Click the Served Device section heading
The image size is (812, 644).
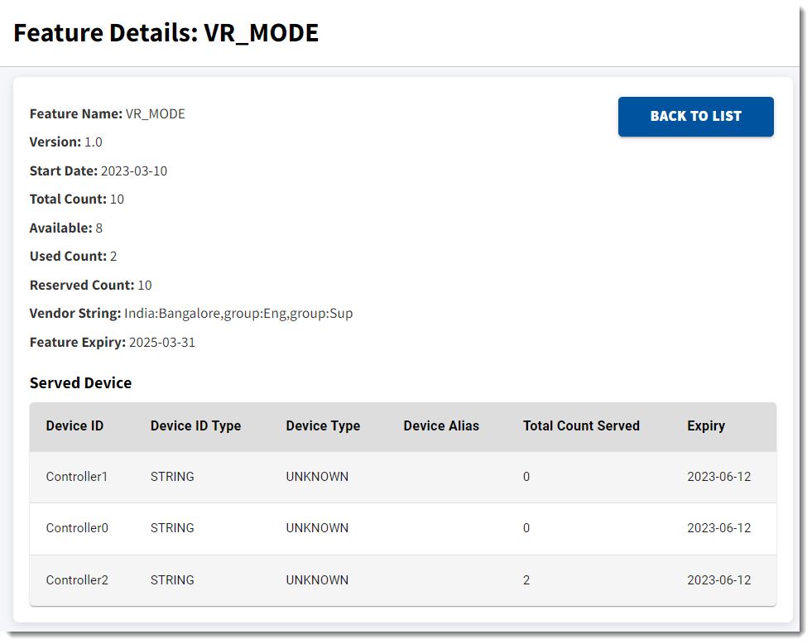point(80,382)
